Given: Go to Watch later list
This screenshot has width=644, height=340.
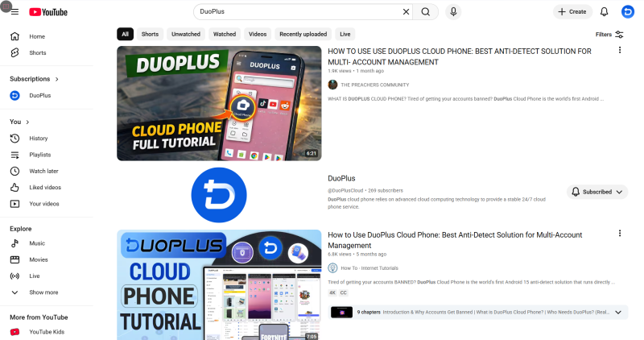Looking at the screenshot, I should click(x=43, y=171).
